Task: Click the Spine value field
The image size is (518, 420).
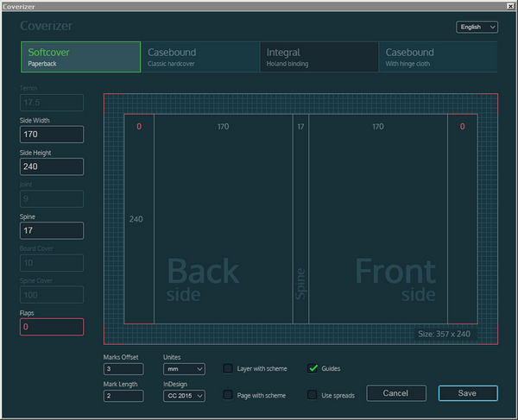Action: 51,230
